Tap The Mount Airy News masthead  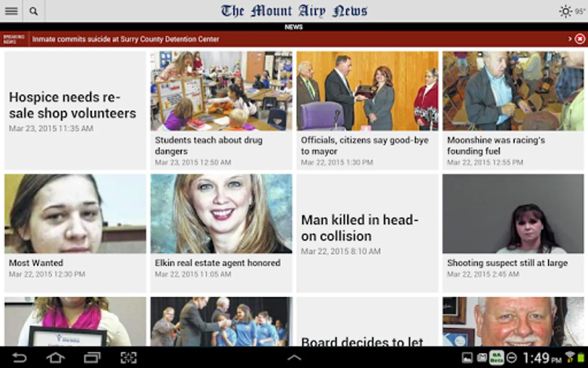[294, 11]
